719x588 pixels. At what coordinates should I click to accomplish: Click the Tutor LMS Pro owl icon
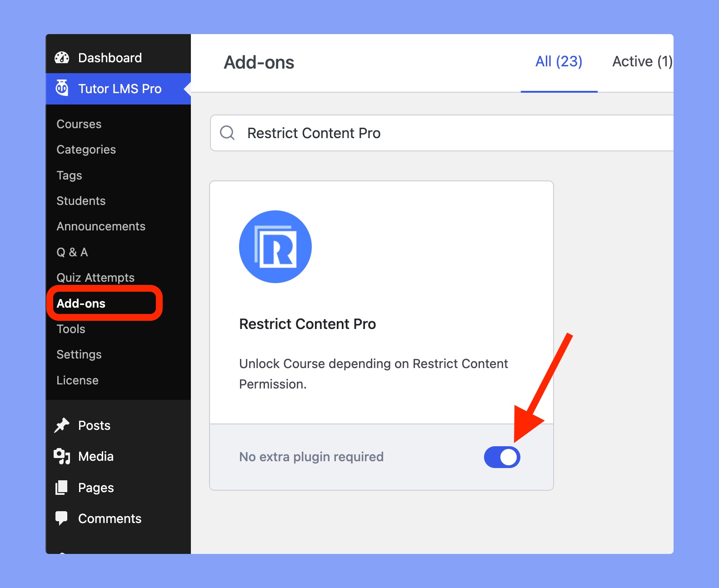pos(62,88)
